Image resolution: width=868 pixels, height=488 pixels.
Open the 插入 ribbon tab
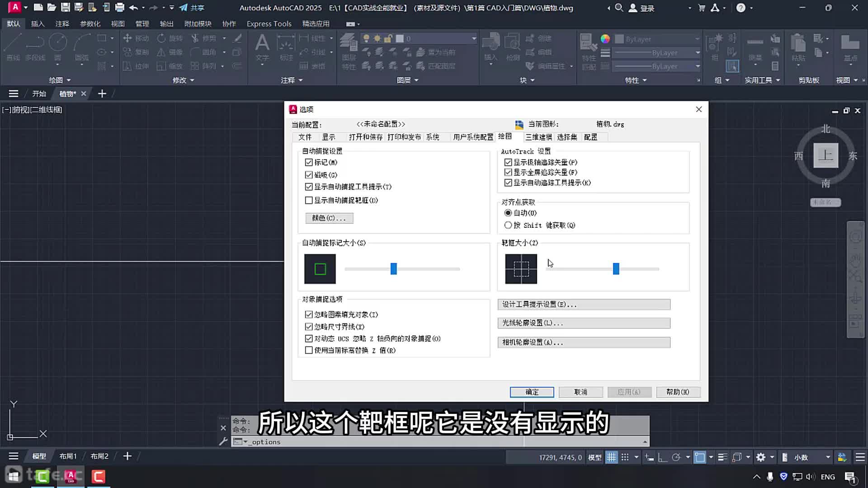coord(38,23)
